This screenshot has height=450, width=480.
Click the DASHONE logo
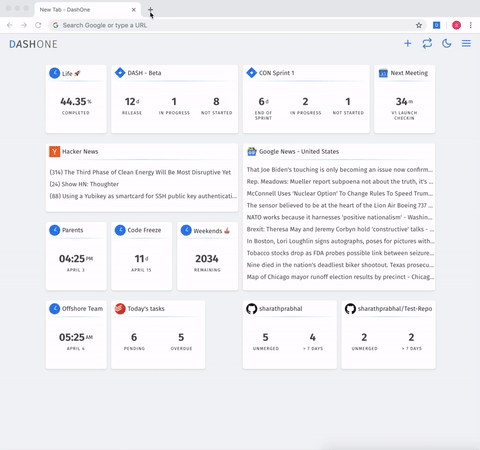click(33, 44)
